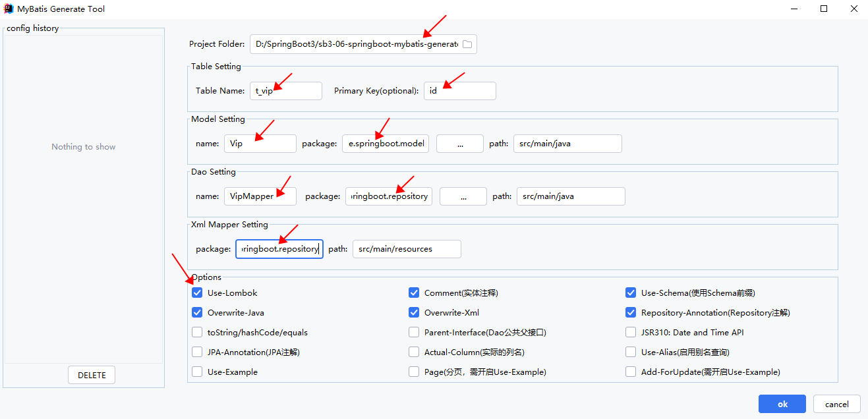The height and width of the screenshot is (419, 868).
Task: Toggle the Comment checkbox
Action: click(414, 293)
